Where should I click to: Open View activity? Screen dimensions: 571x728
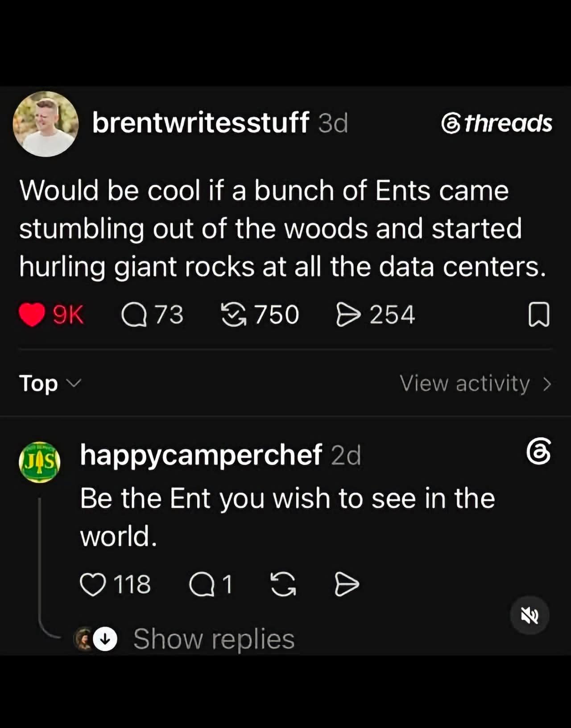coord(476,383)
